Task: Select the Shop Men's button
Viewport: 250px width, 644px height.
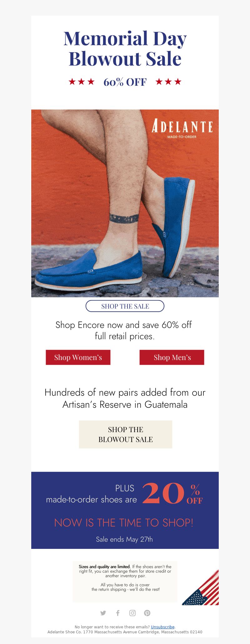Action: tap(172, 357)
